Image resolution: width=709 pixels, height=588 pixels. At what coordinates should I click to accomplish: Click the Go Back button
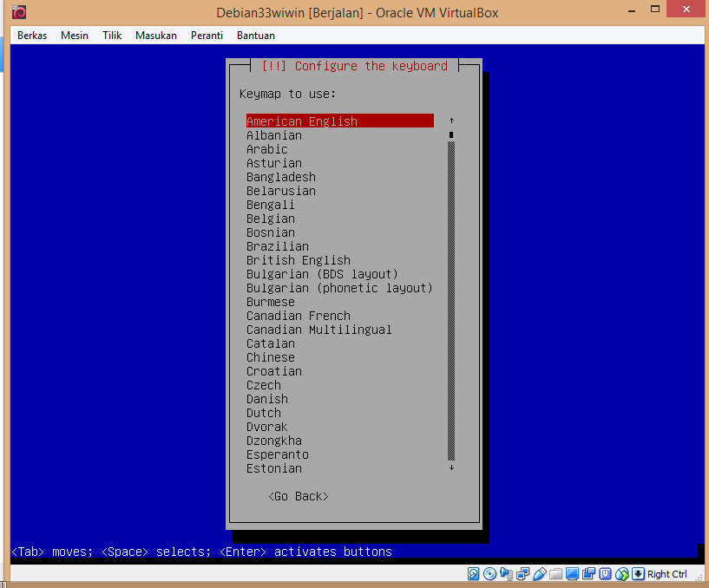click(x=299, y=496)
